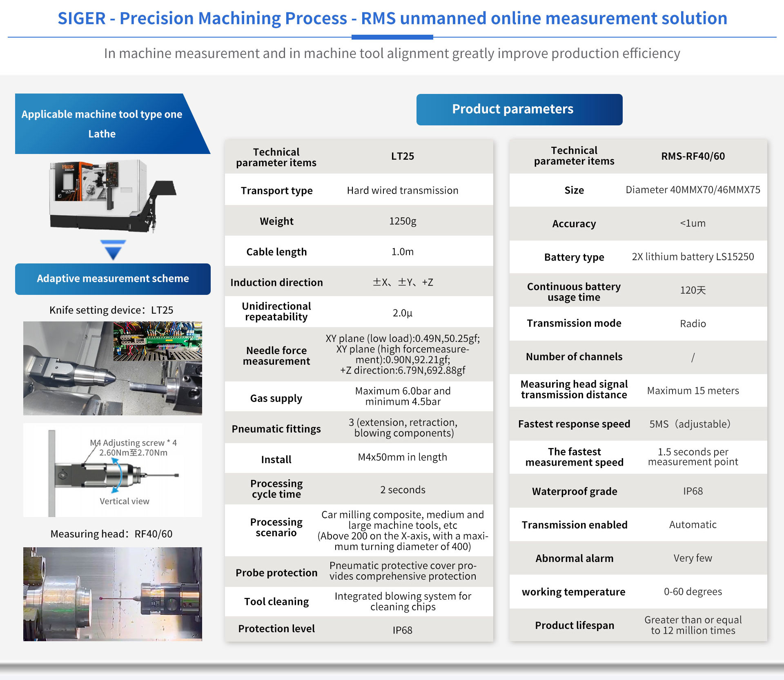This screenshot has height=680, width=784.
Task: Click the 'Product lifespan' label
Action: (574, 626)
